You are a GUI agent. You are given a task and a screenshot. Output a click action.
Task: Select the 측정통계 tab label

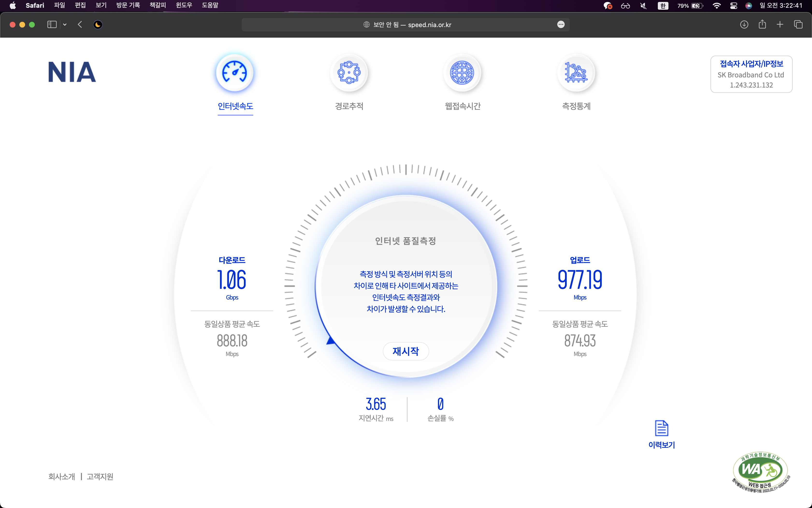(x=576, y=106)
